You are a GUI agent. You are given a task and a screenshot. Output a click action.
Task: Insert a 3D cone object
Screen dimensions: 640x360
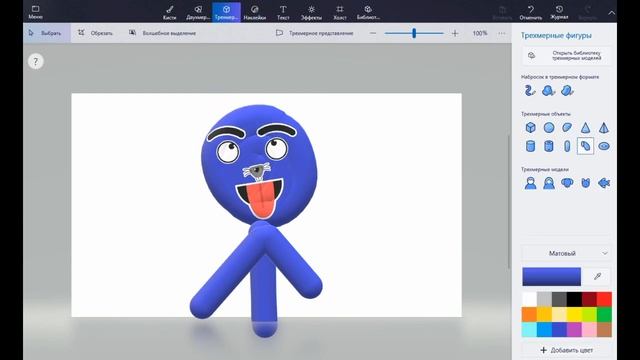pos(585,128)
